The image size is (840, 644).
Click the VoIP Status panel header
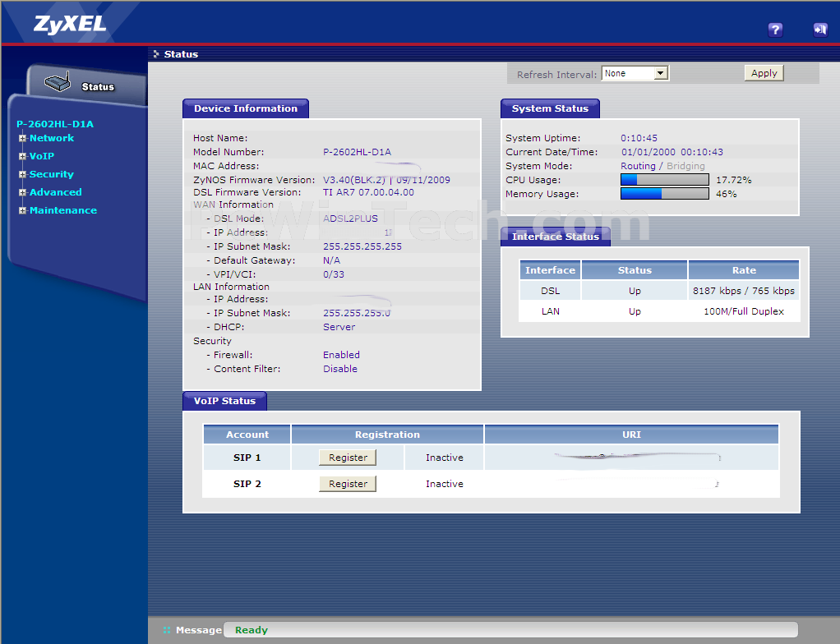(224, 401)
